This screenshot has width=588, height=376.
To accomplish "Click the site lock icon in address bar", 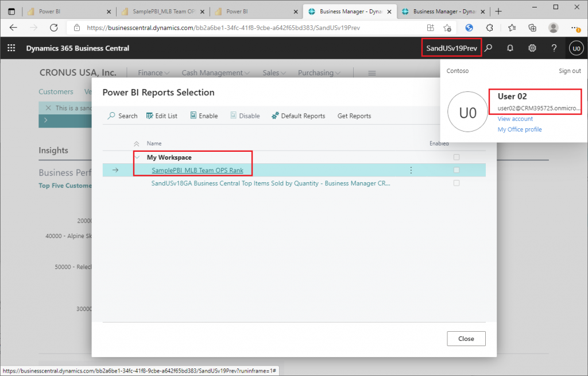I will pyautogui.click(x=77, y=28).
